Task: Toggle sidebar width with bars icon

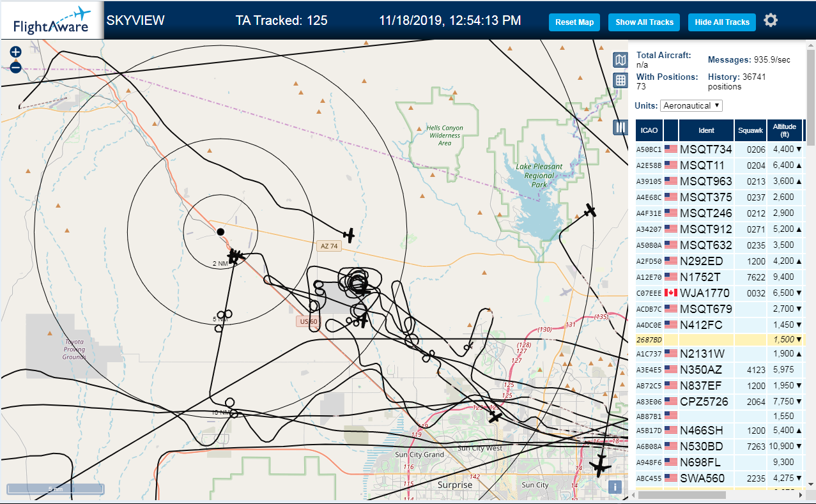Action: (x=620, y=127)
